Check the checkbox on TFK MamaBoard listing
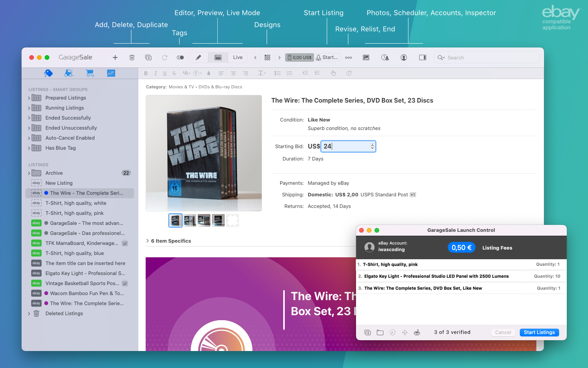The image size is (588, 368). click(125, 243)
